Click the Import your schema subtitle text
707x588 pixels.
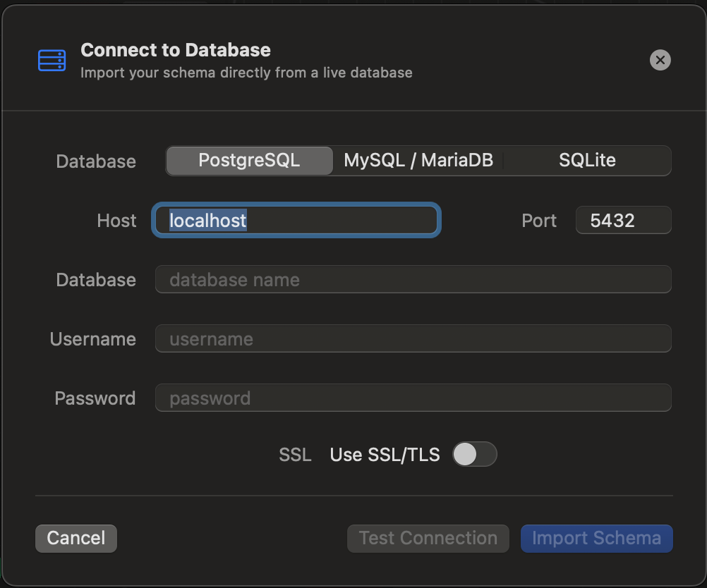[x=246, y=72]
